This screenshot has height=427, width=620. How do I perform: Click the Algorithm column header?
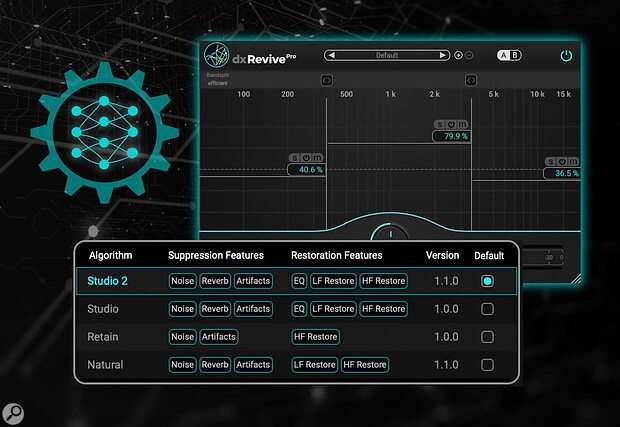click(x=111, y=255)
